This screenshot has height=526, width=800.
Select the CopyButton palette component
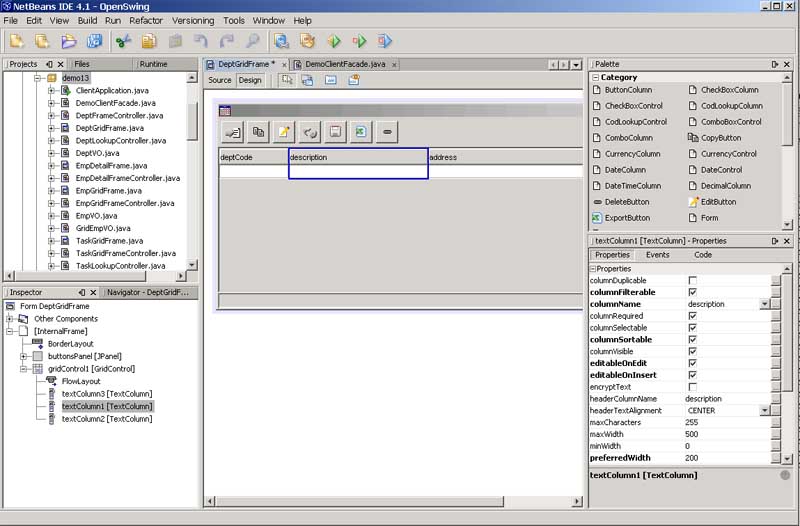720,138
